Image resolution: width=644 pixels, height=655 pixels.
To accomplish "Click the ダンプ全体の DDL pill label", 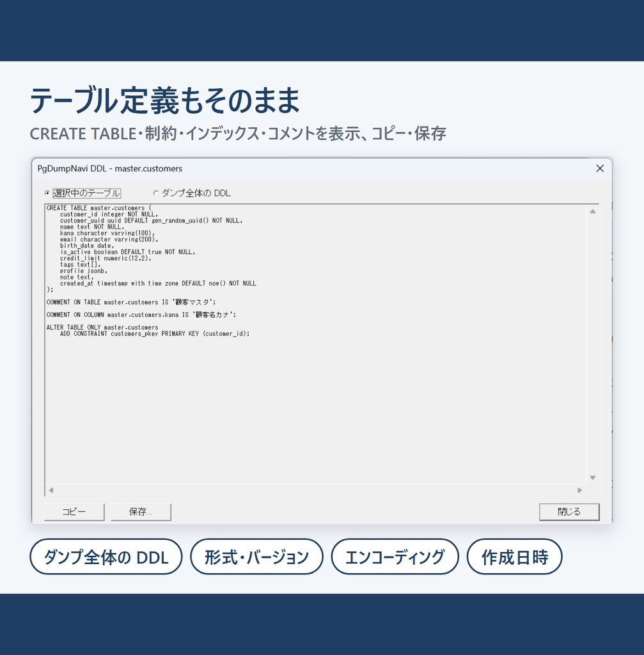I will pyautogui.click(x=106, y=557).
